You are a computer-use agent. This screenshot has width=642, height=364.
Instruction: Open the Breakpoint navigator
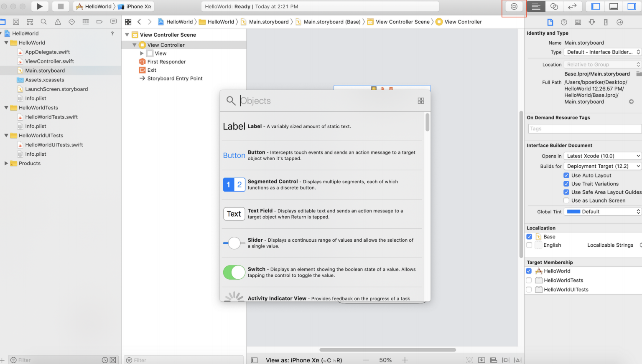click(x=99, y=22)
